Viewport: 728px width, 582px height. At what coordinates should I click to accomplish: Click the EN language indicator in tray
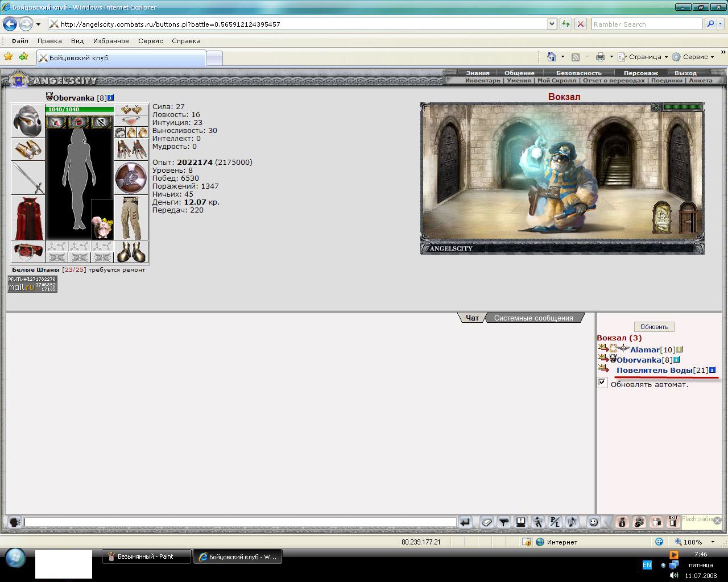point(647,565)
